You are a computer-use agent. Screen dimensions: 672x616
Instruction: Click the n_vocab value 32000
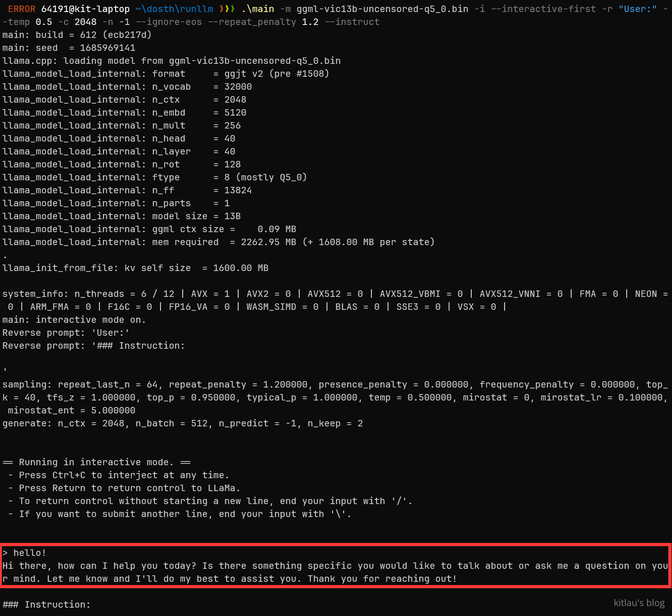click(x=238, y=86)
